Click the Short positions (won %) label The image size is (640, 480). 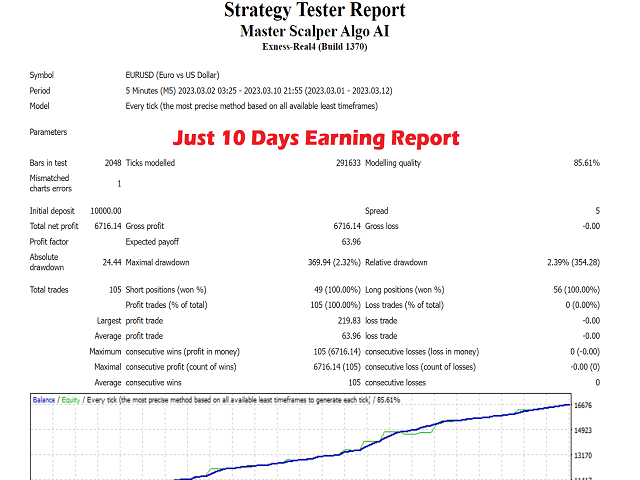tap(166, 290)
